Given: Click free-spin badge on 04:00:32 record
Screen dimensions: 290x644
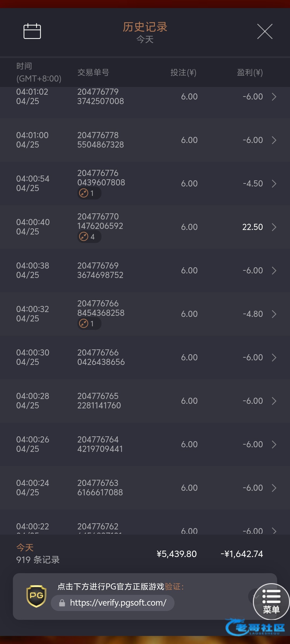Looking at the screenshot, I should coord(89,323).
